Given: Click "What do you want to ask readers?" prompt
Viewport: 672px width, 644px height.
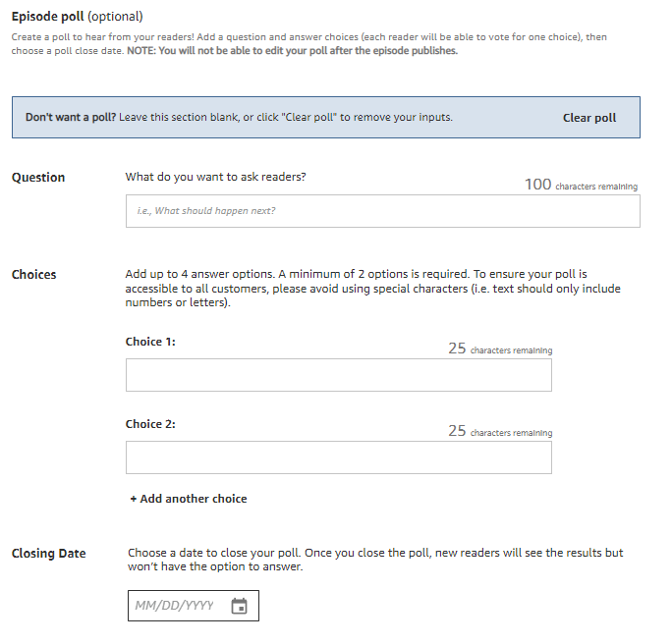Looking at the screenshot, I should [x=215, y=178].
